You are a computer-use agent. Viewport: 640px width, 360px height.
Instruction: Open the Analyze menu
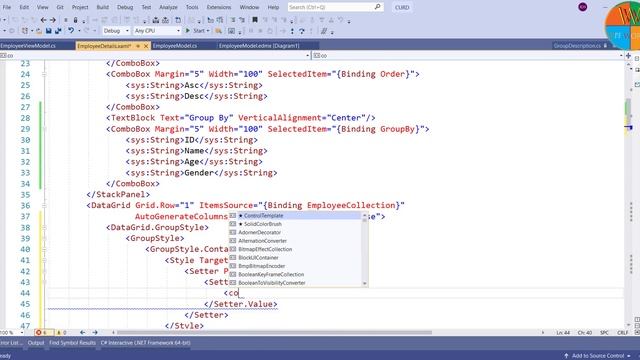168,7
